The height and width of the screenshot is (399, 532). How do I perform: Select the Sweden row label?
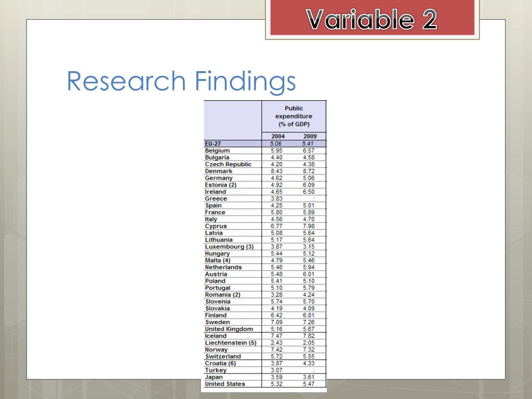[217, 322]
